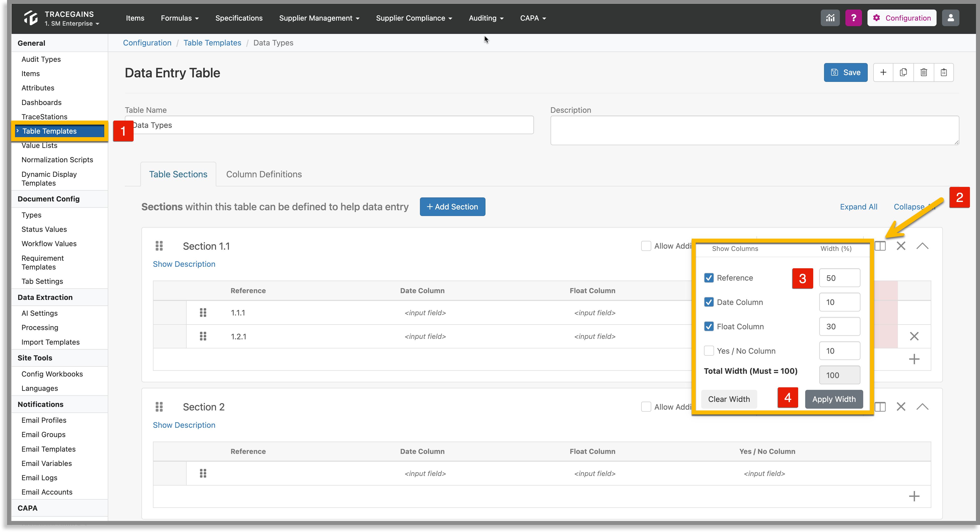Open Config Workbooks in the sidebar

[52, 374]
